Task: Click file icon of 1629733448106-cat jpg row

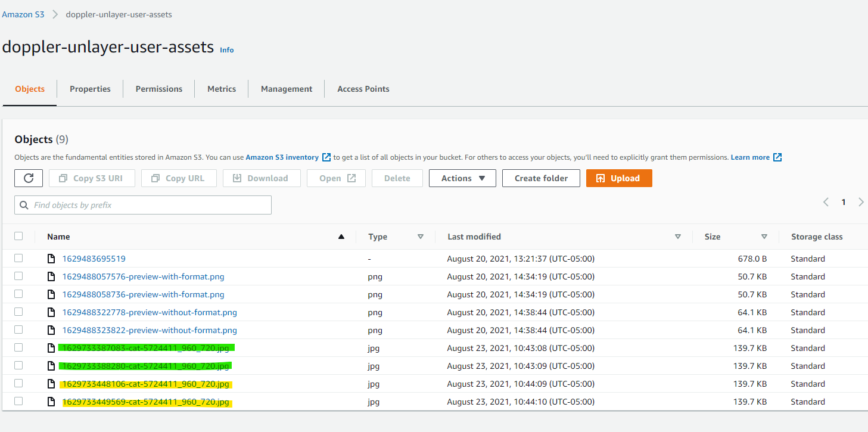Action: pyautogui.click(x=51, y=384)
